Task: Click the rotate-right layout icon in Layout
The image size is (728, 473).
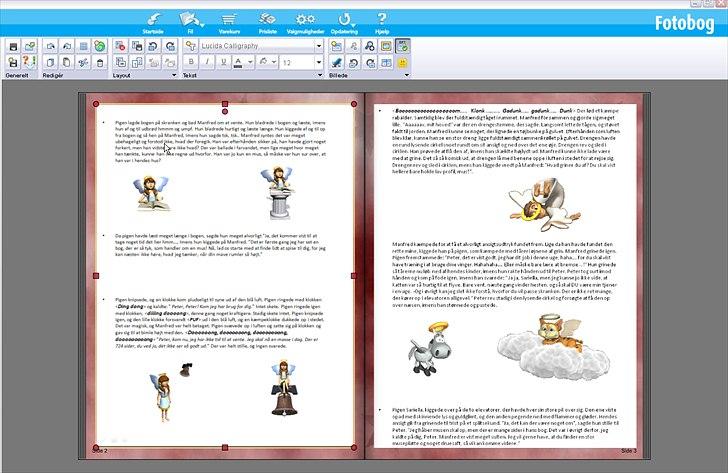Action: 170,46
